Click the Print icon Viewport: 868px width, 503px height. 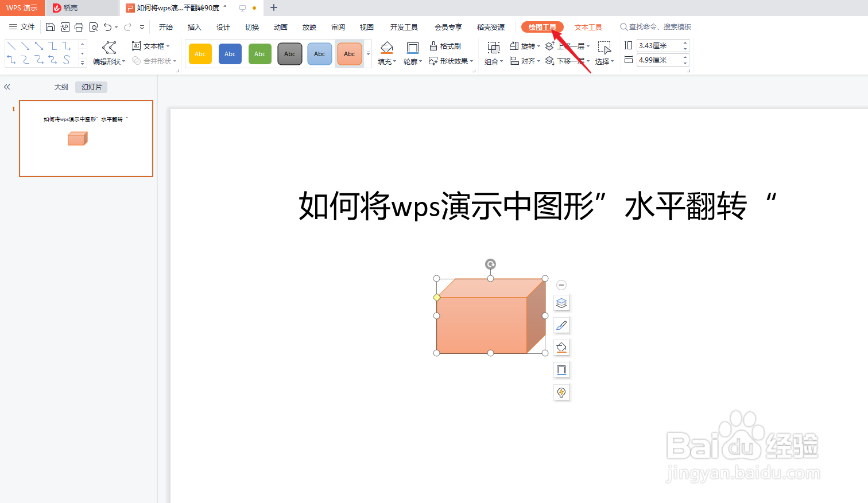pos(79,27)
